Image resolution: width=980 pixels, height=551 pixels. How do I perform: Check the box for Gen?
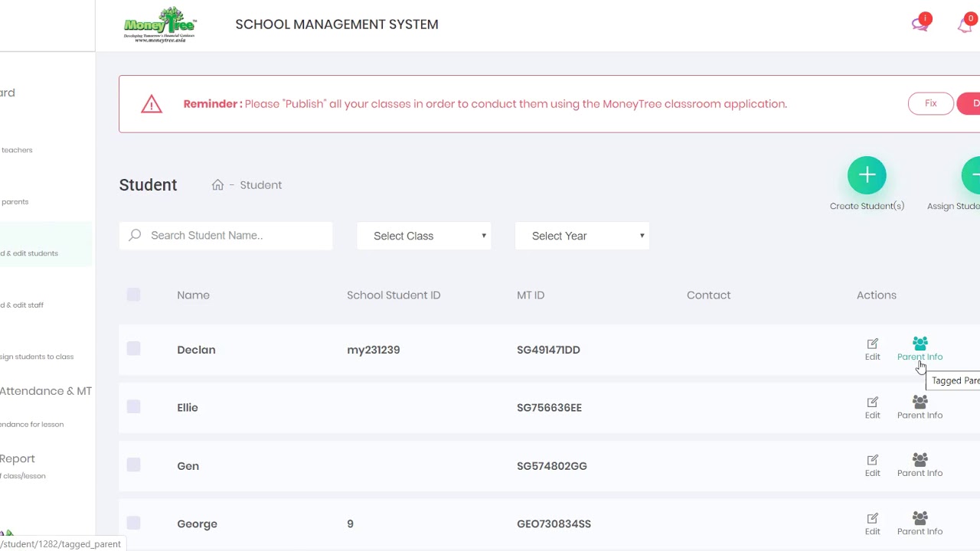pos(133,465)
